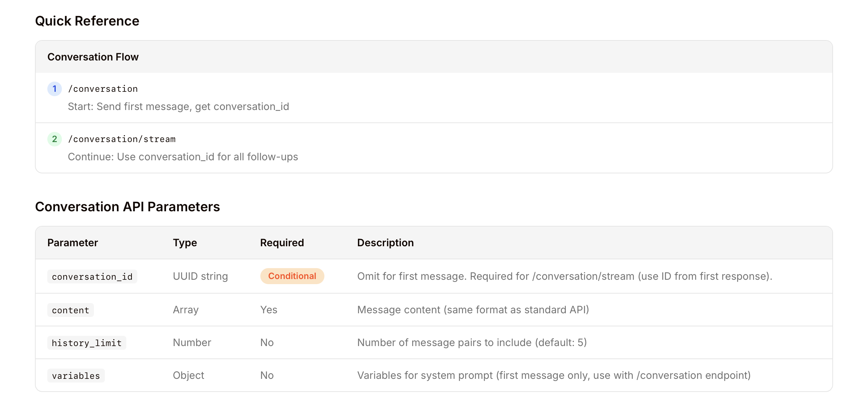
Task: Collapse the Conversation API Parameters table
Action: (127, 207)
